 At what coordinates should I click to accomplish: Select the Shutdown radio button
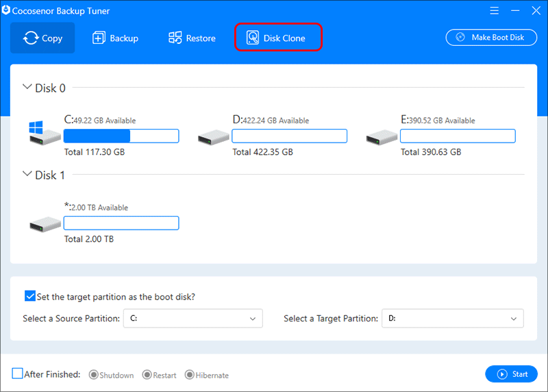point(93,375)
